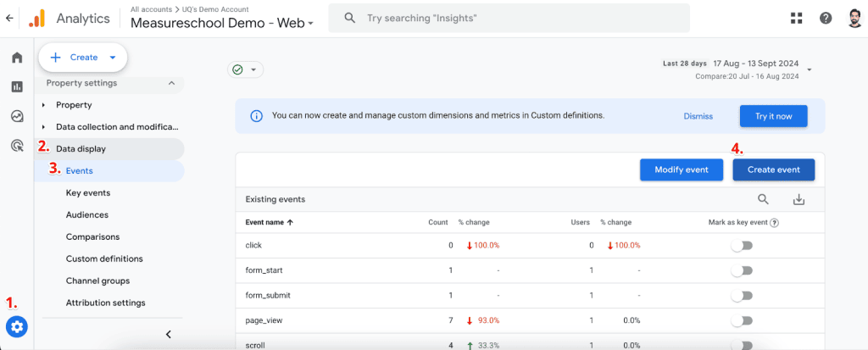Mark click as key event
Viewport: 868px width, 350px height.
tap(742, 246)
